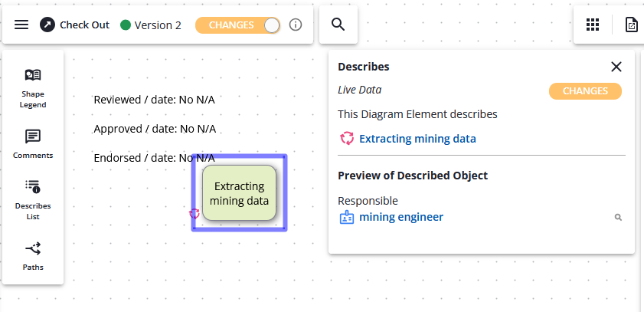Viewport: 644px width, 312px height.
Task: Toggle the CHANGES switch in toolbar
Action: [x=238, y=25]
